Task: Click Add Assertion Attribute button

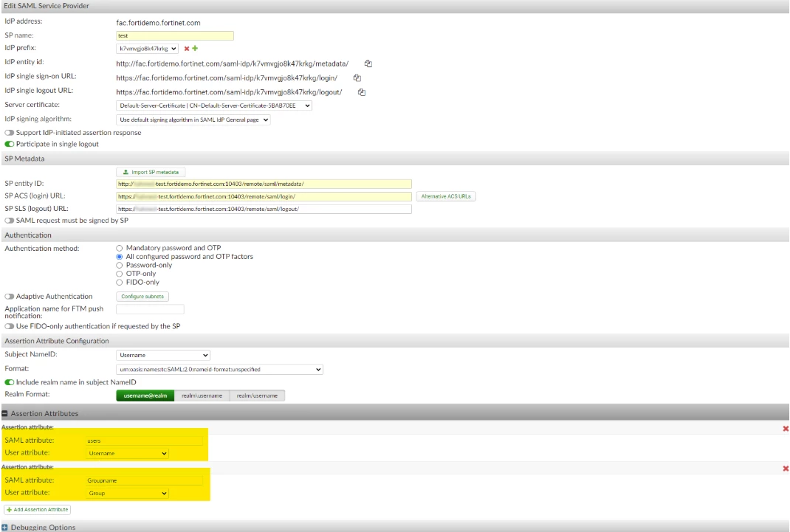Action: [37, 510]
